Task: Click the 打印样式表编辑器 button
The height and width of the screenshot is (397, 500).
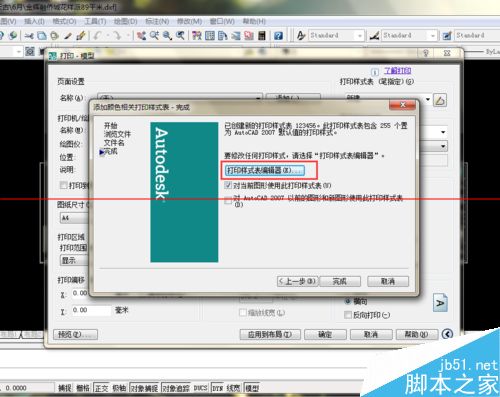Action: coord(265,170)
